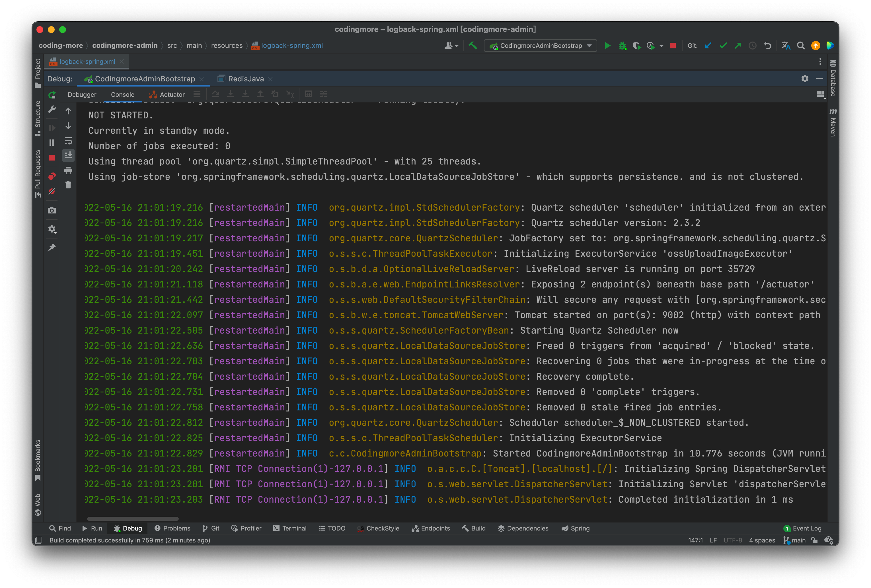This screenshot has height=588, width=871.
Task: Open the main Git branch widget in the status bar
Action: 794,540
